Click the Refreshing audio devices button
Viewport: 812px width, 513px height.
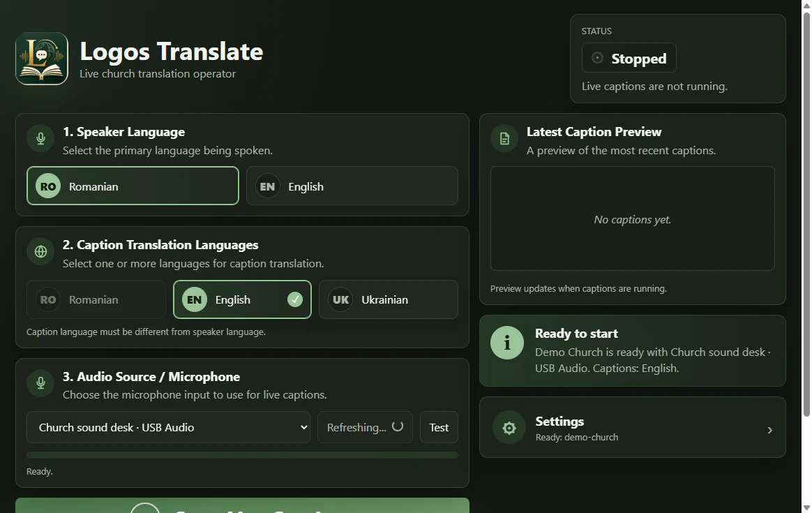(x=365, y=427)
